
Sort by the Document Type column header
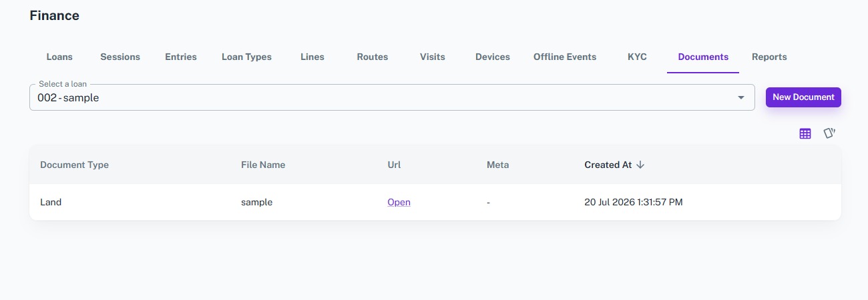[74, 165]
